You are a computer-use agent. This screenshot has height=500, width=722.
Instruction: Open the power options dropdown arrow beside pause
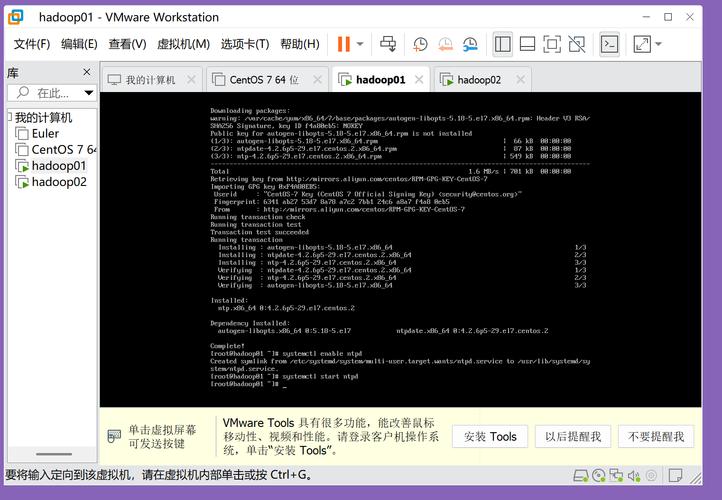360,44
